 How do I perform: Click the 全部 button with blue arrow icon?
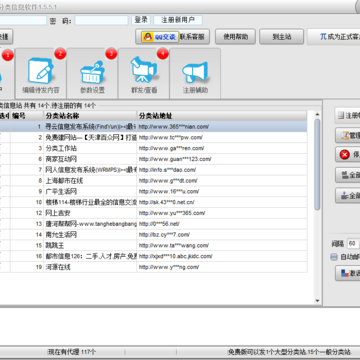tap(347, 196)
